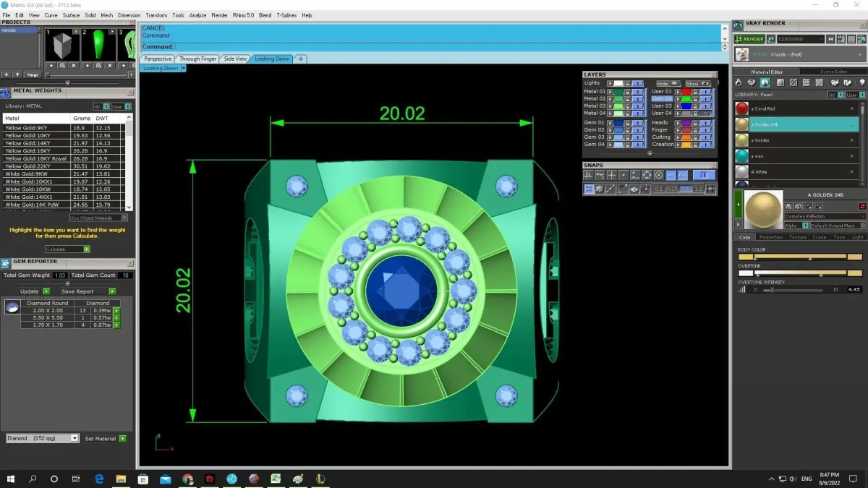Toggle lock on Metal 02 layer

pyautogui.click(x=628, y=99)
